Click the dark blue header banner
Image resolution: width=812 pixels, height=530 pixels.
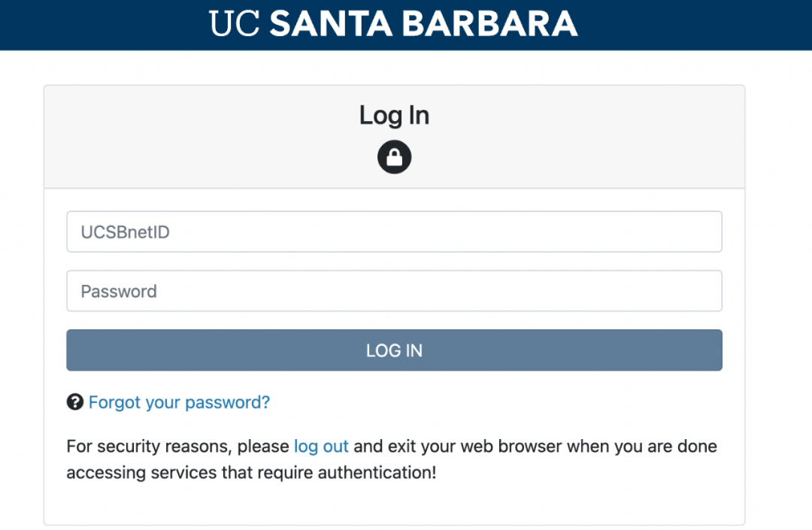tap(406, 25)
